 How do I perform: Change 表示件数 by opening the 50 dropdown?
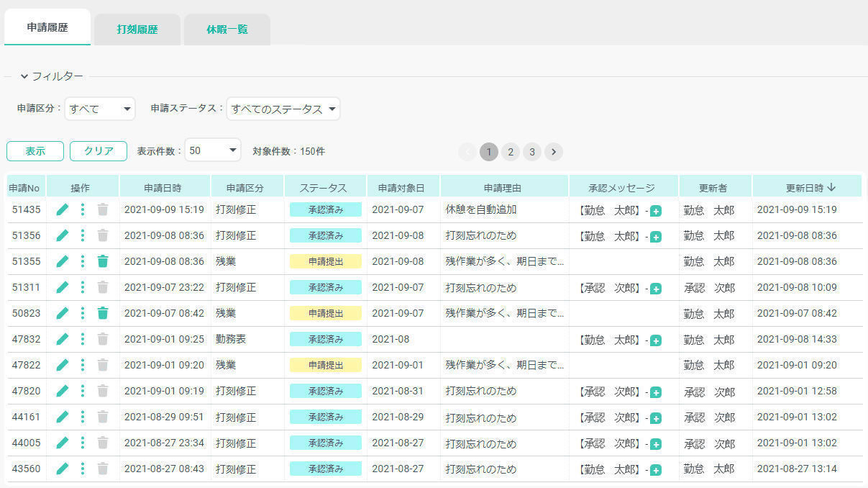[212, 151]
